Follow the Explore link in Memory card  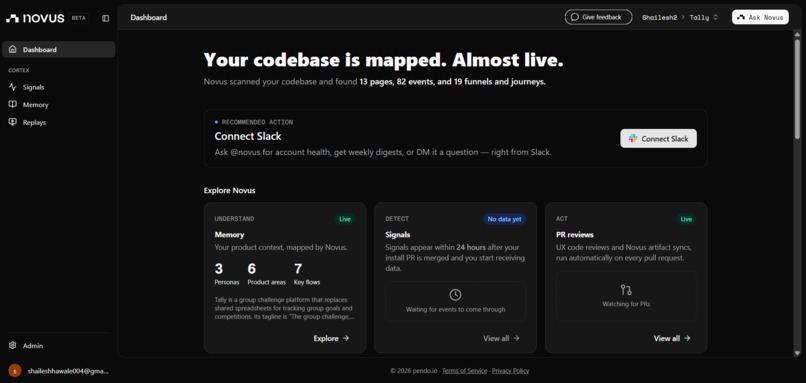[332, 338]
